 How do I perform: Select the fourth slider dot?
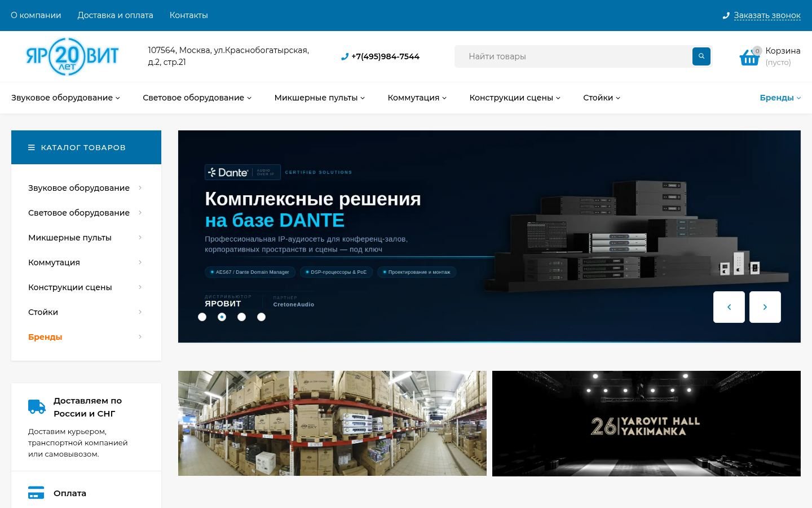tap(262, 317)
